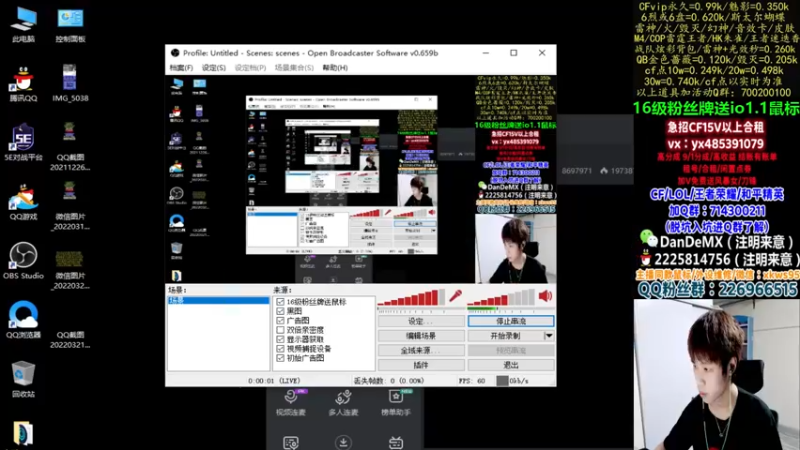Click the 退出 exit button
The width and height of the screenshot is (800, 450).
pos(511,365)
